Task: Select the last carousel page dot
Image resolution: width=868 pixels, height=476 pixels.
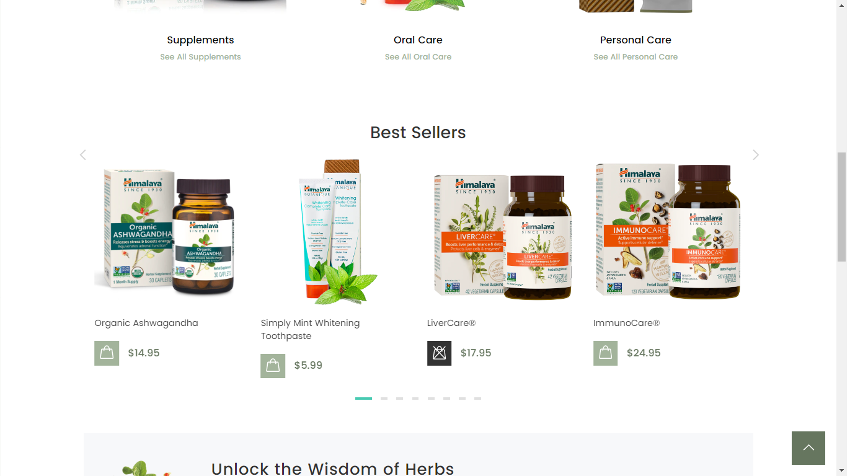Action: [x=477, y=399]
